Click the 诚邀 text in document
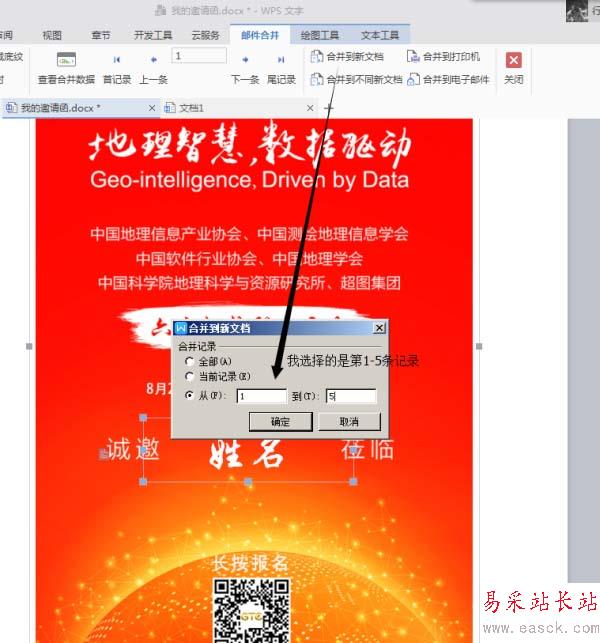Image resolution: width=600 pixels, height=643 pixels. pos(132,449)
